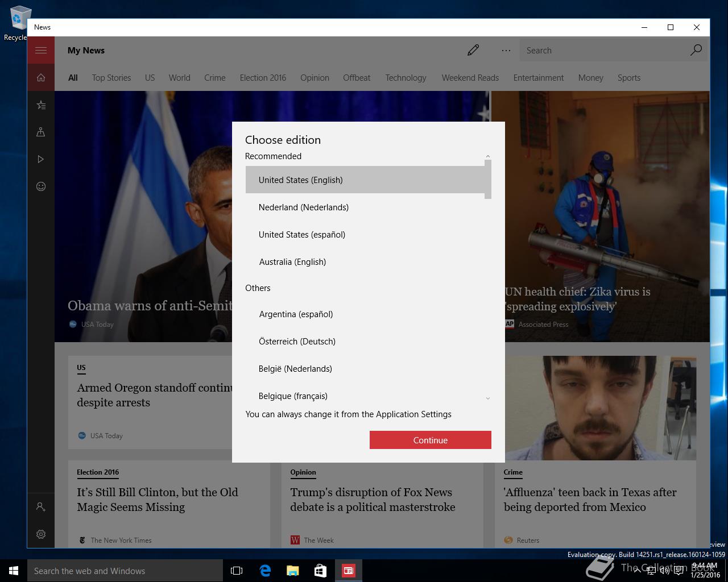The width and height of the screenshot is (728, 582).
Task: Select Australia (English) edition
Action: [x=365, y=261]
